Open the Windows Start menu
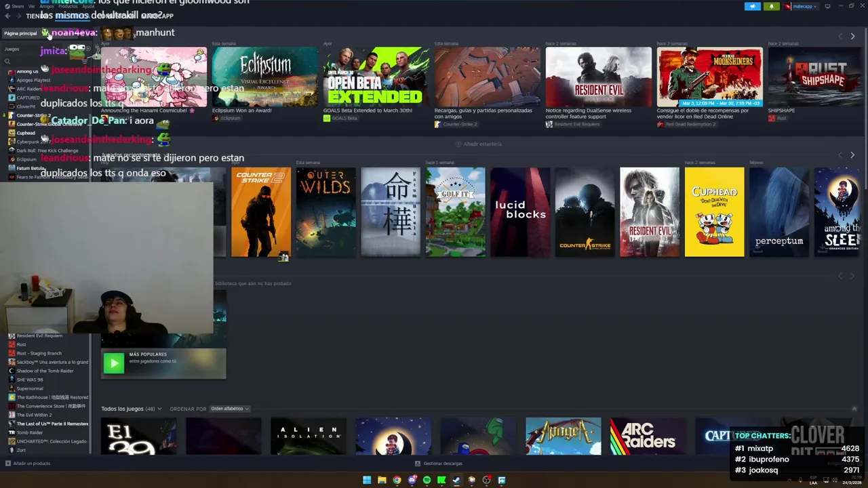 pyautogui.click(x=367, y=480)
